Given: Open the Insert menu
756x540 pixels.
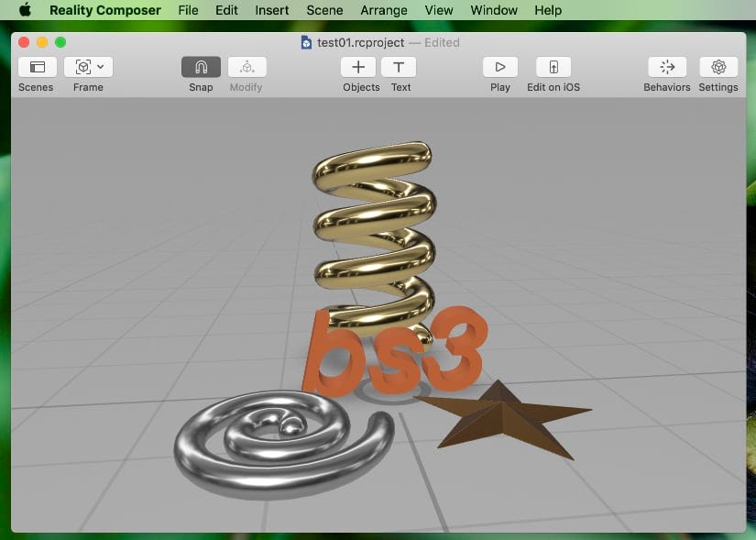Looking at the screenshot, I should pyautogui.click(x=272, y=10).
